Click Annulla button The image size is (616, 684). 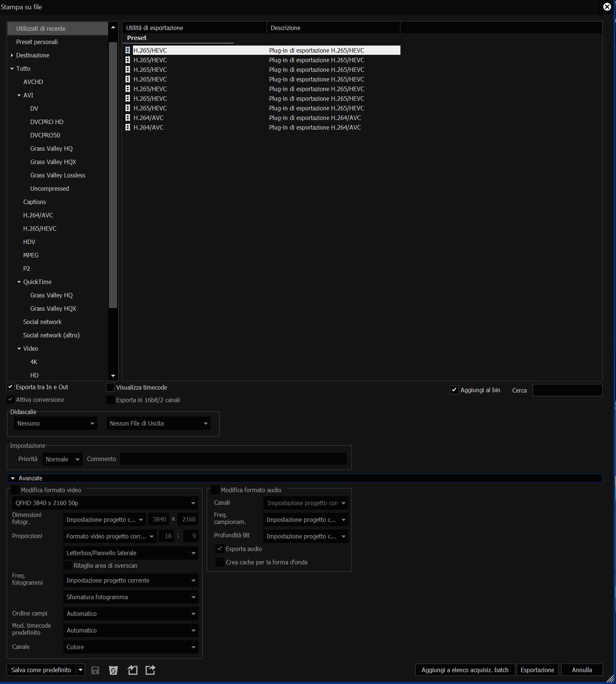(582, 670)
